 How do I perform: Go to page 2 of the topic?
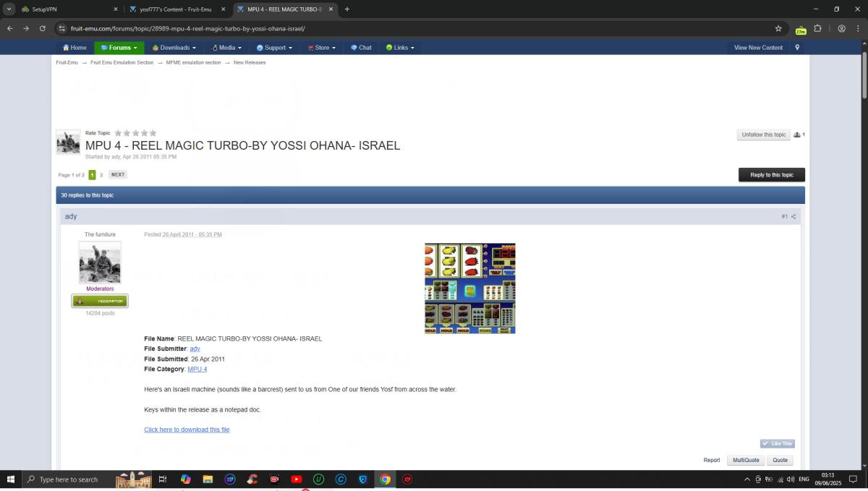[101, 175]
